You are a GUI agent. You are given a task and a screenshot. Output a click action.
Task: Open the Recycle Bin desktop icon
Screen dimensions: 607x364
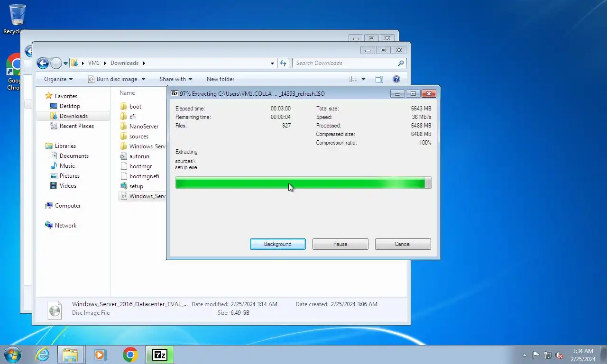[x=18, y=19]
